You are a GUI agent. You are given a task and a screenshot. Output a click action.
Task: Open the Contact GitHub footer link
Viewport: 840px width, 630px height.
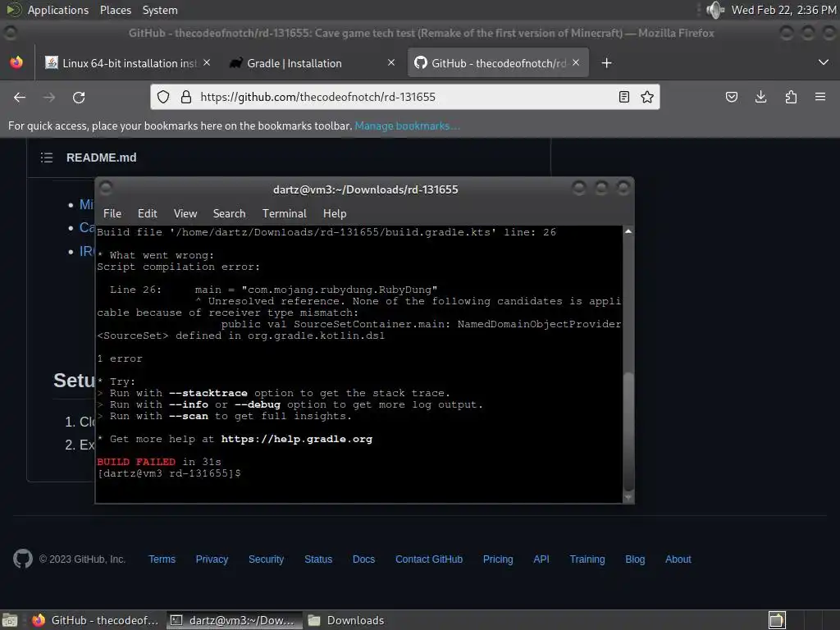click(429, 559)
